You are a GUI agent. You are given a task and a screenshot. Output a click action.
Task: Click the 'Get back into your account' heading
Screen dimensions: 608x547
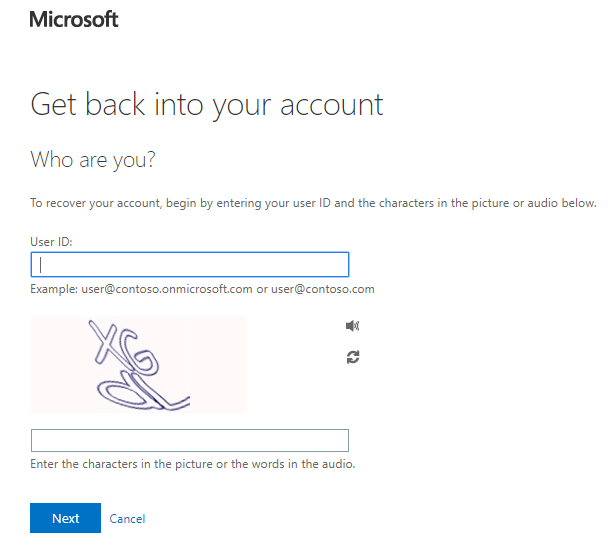(x=207, y=105)
